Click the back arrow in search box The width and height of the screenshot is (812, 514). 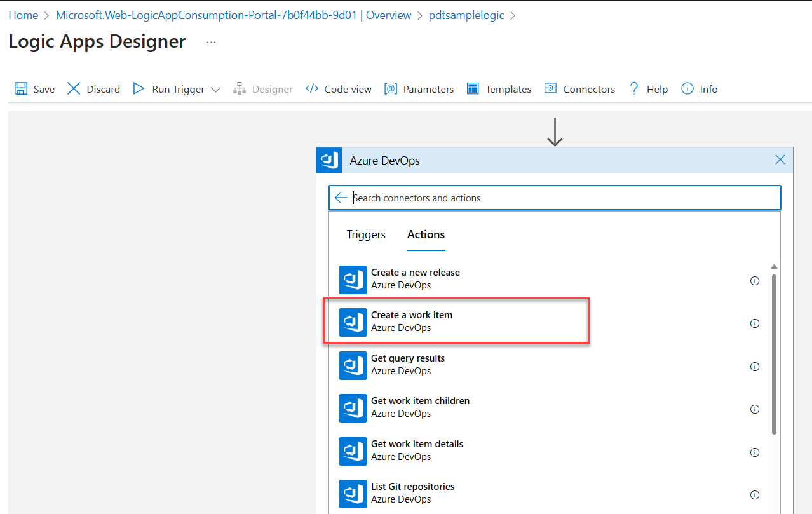coord(341,198)
